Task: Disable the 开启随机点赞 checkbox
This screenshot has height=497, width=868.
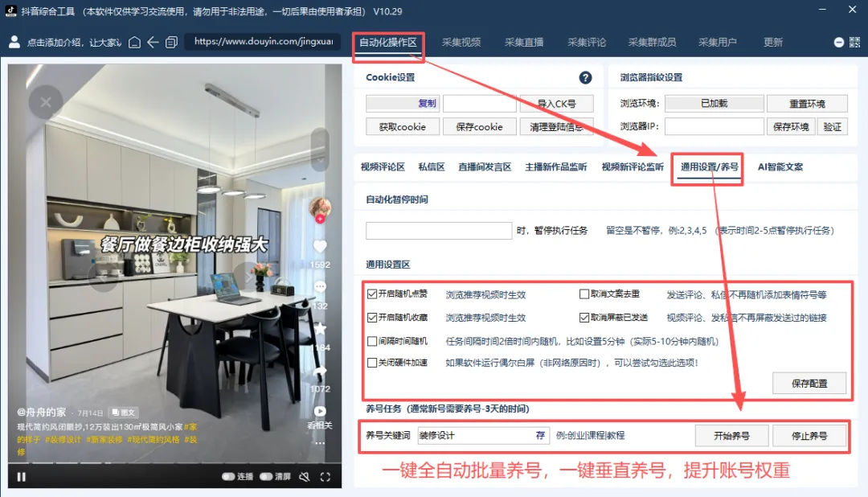Action: pos(371,294)
